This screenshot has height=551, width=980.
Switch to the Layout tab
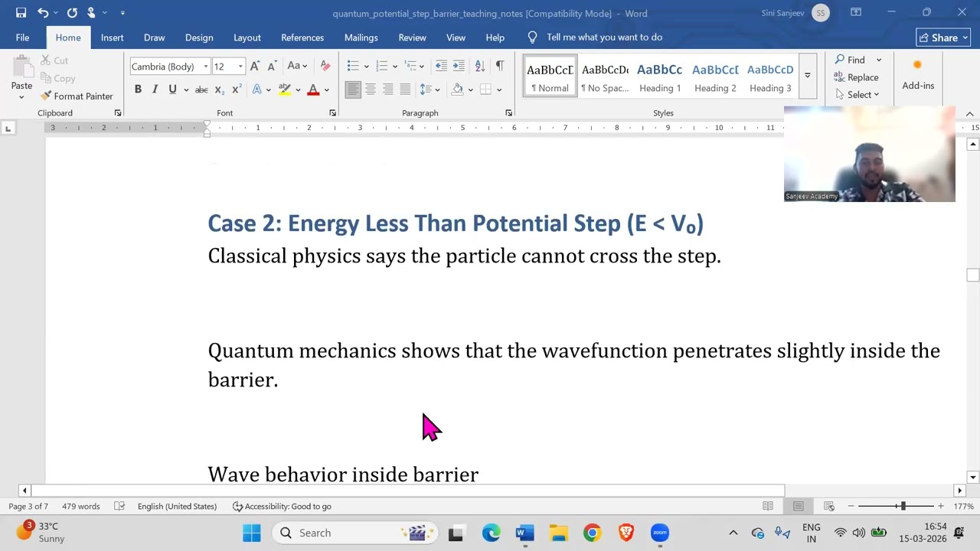pos(247,37)
